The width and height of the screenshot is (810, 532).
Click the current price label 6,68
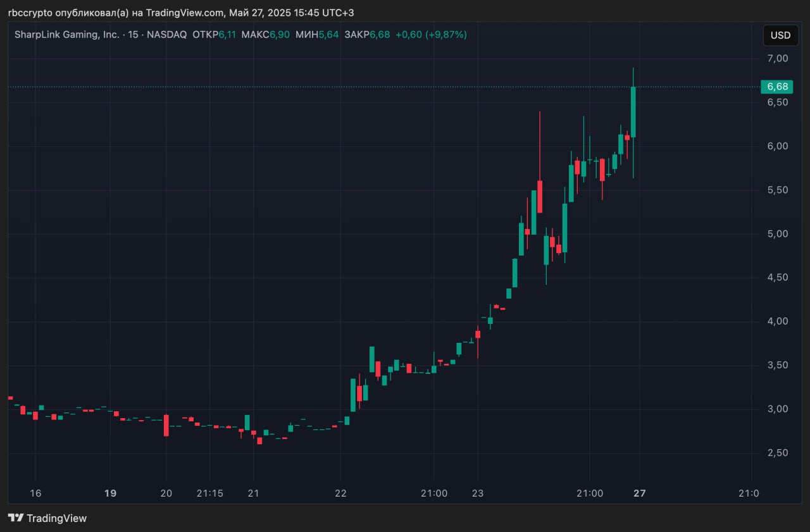coord(776,87)
